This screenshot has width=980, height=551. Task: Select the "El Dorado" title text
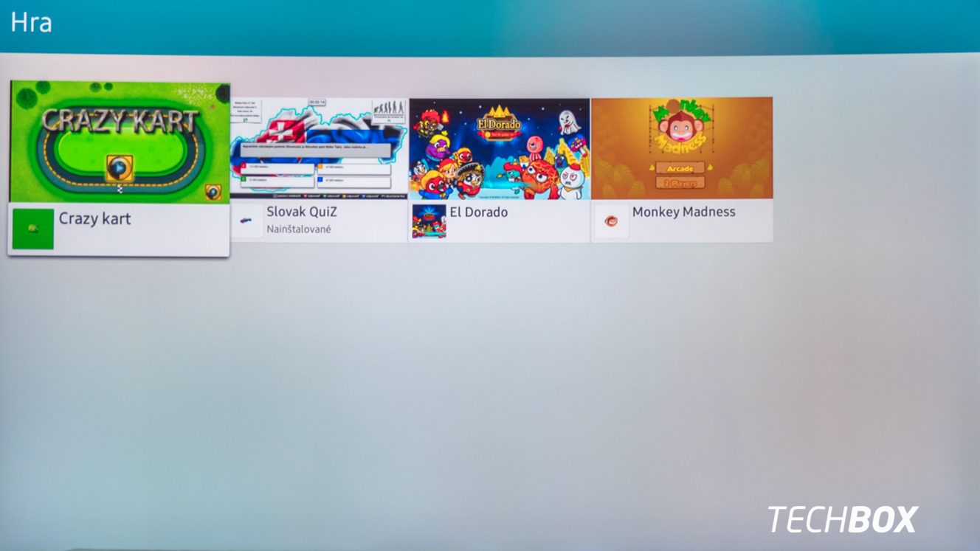[x=479, y=212]
